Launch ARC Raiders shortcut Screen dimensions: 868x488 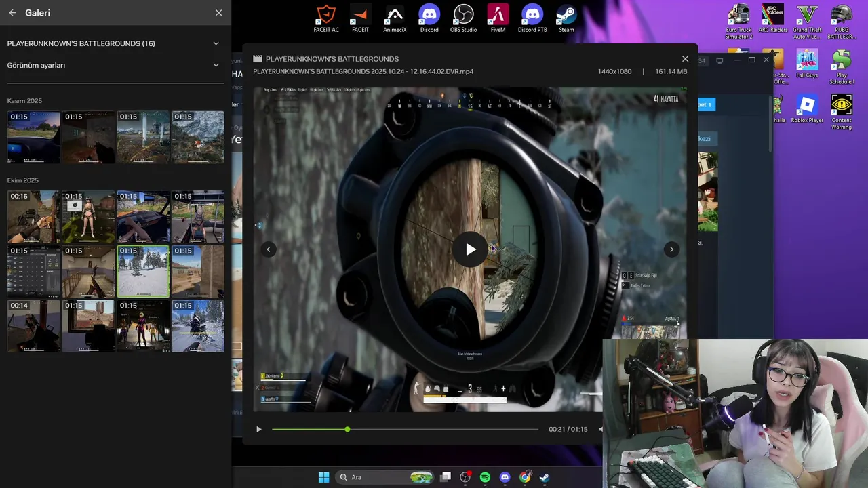[x=773, y=18]
